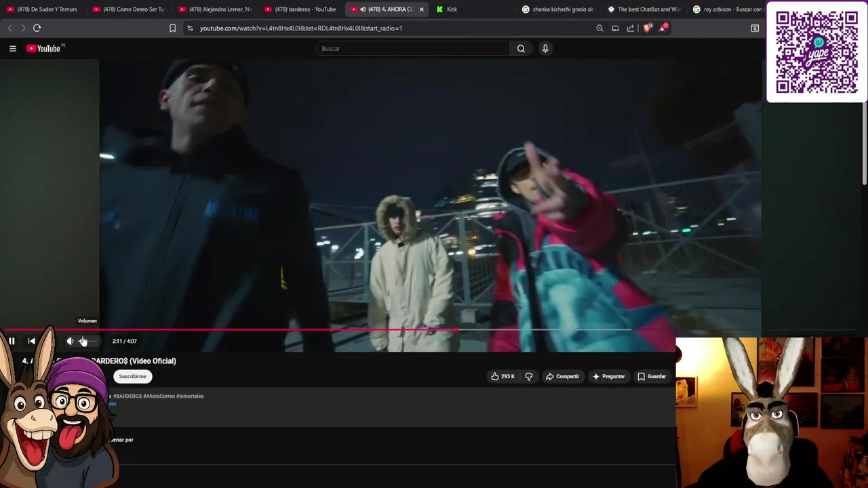Open the Brave Rewards triangle icon

(663, 28)
